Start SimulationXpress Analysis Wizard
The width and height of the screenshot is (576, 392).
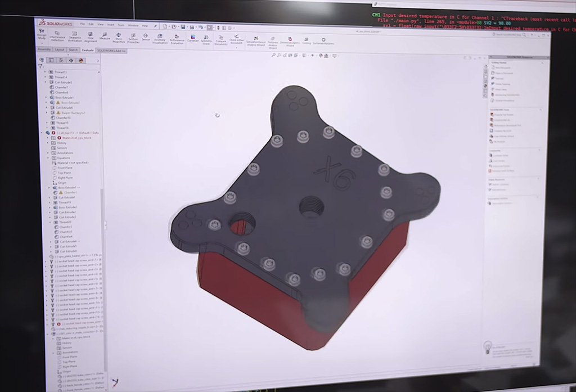click(x=256, y=41)
